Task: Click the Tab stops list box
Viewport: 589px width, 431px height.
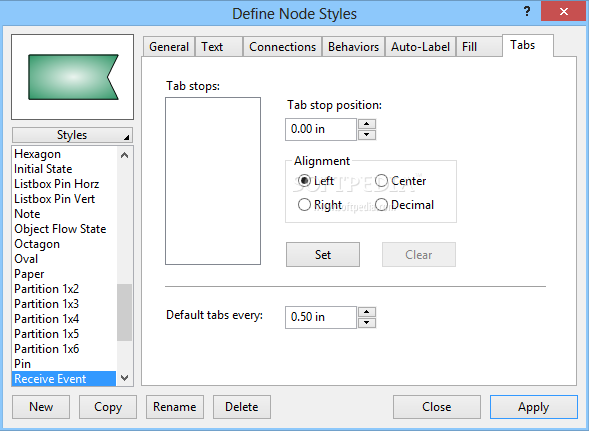Action: 213,181
